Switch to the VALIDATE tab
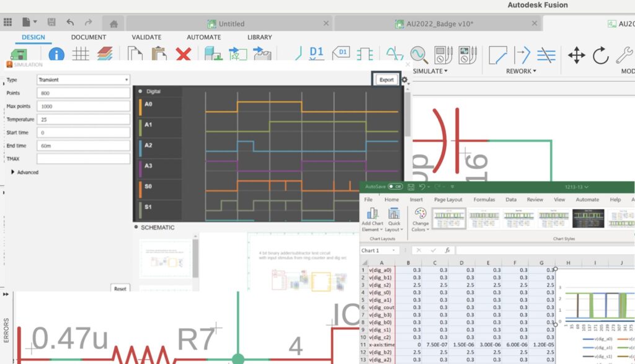This screenshot has width=635, height=364. (x=146, y=37)
